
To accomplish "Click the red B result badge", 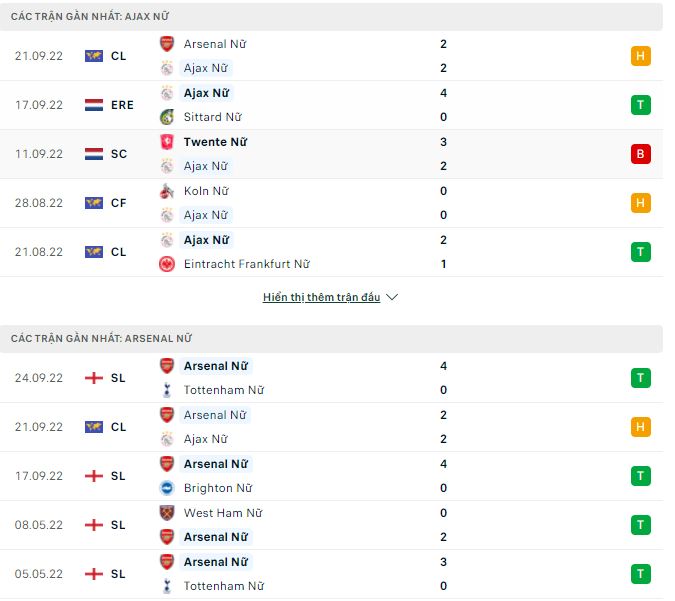I will tap(641, 154).
